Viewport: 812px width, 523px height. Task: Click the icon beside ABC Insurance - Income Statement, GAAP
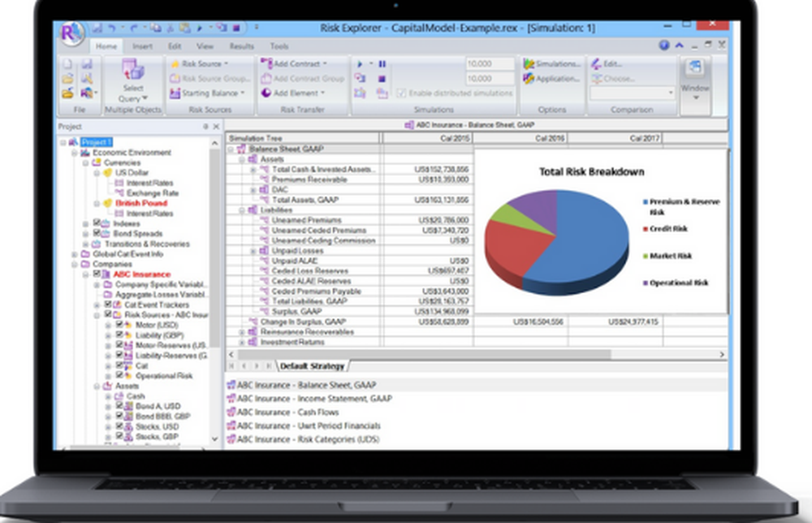231,399
